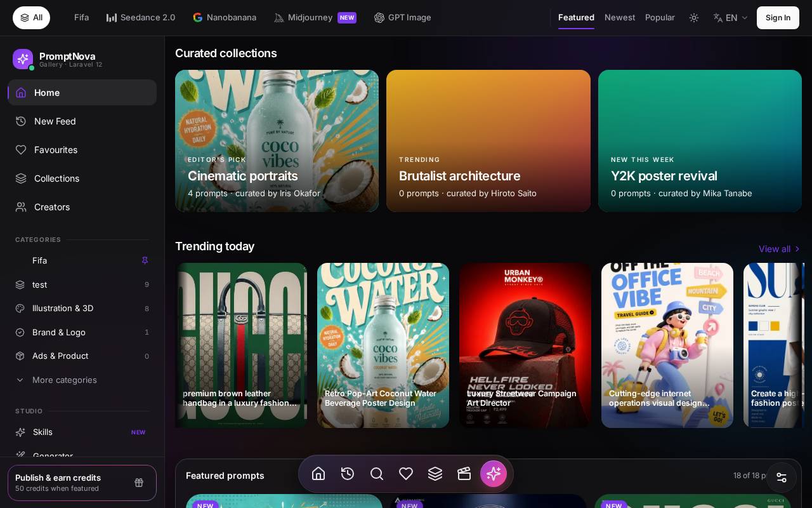Click the pink sparkle button in the dock
The width and height of the screenshot is (812, 508).
click(494, 474)
